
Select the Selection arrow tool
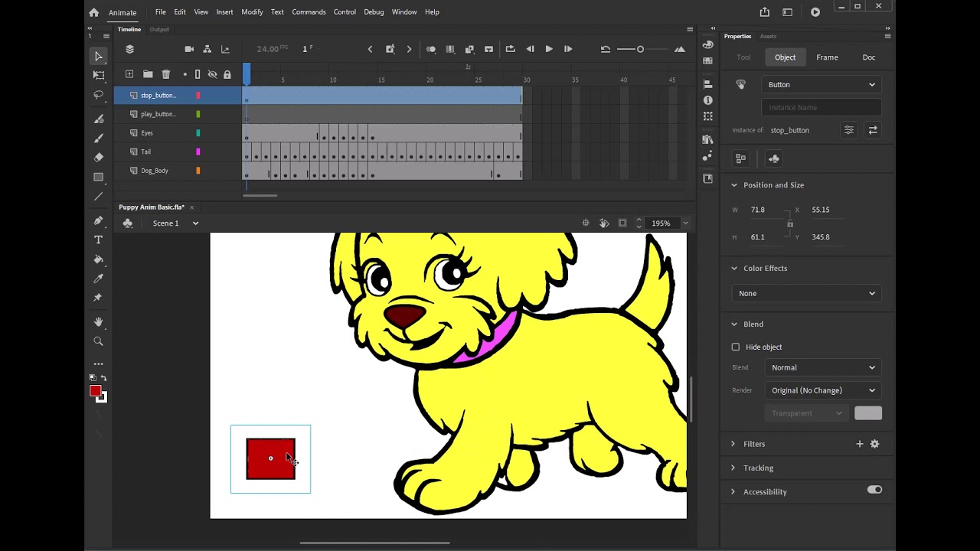(x=98, y=56)
